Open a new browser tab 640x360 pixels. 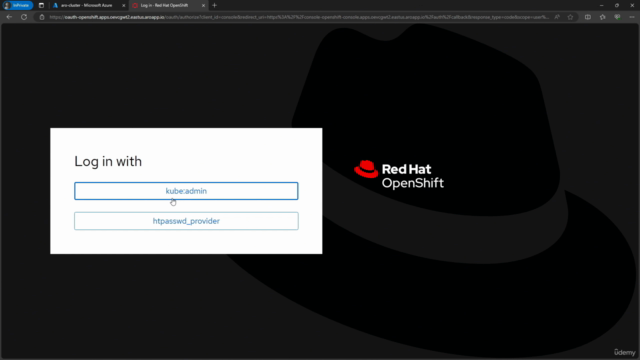coord(215,5)
